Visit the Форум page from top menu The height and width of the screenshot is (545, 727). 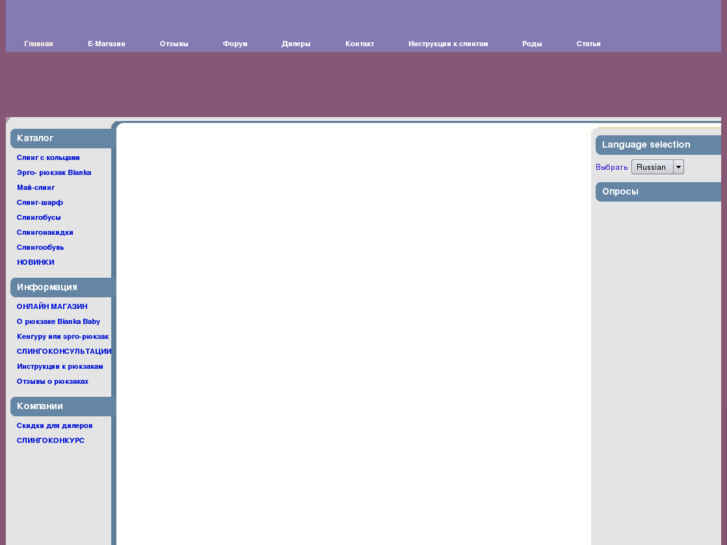pos(235,44)
